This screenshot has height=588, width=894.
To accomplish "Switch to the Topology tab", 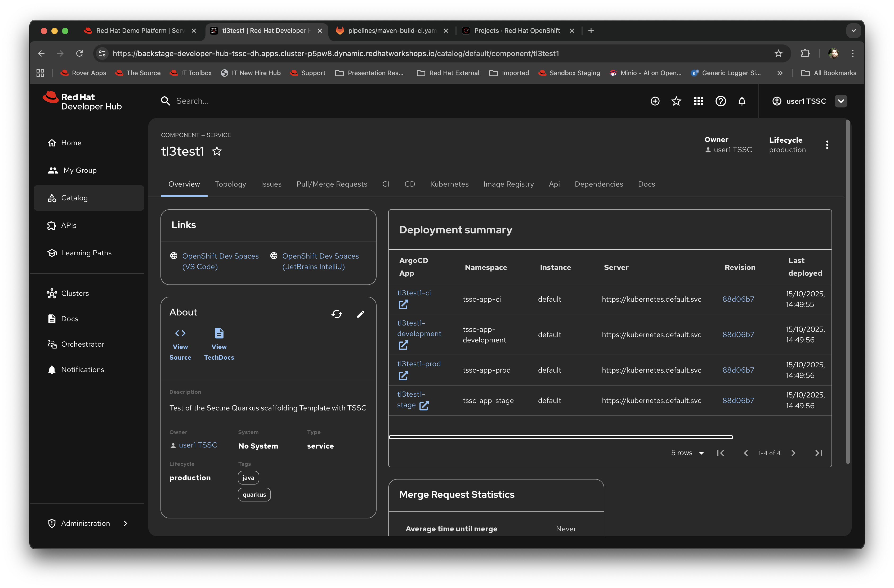I will pos(230,184).
